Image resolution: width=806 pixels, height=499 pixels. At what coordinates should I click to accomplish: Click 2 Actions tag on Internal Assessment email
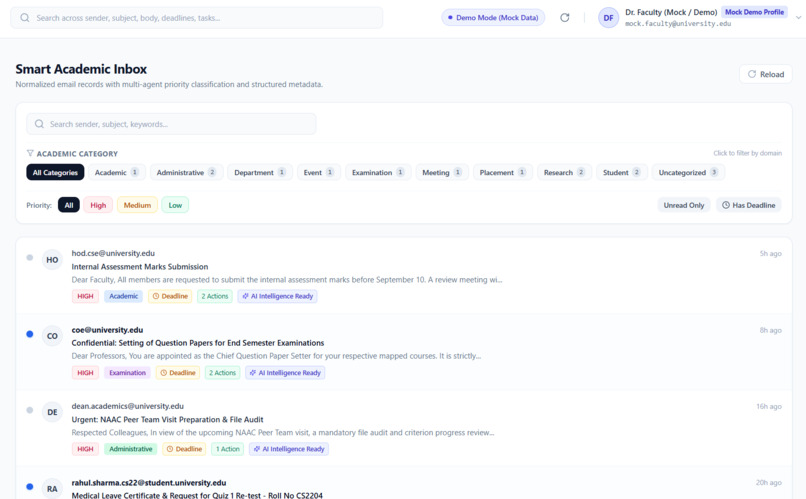[215, 296]
